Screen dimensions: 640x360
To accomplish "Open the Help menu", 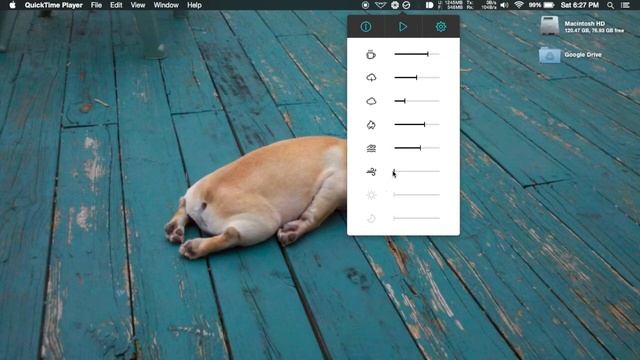I will 194,5.
